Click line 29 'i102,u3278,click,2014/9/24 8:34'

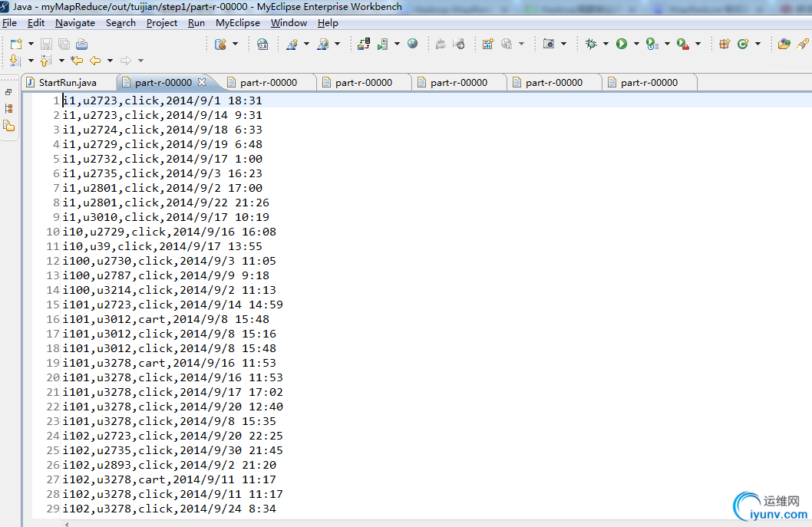[x=170, y=509]
